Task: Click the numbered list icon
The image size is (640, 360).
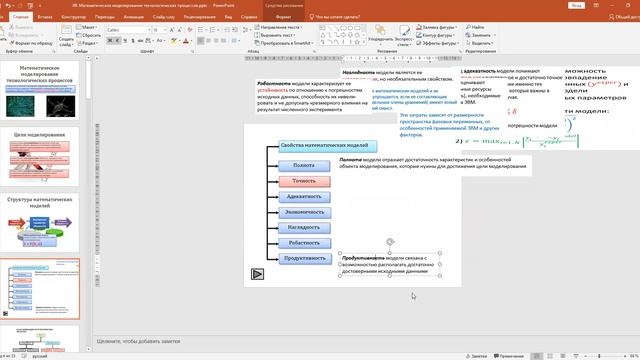Action: 213,30
